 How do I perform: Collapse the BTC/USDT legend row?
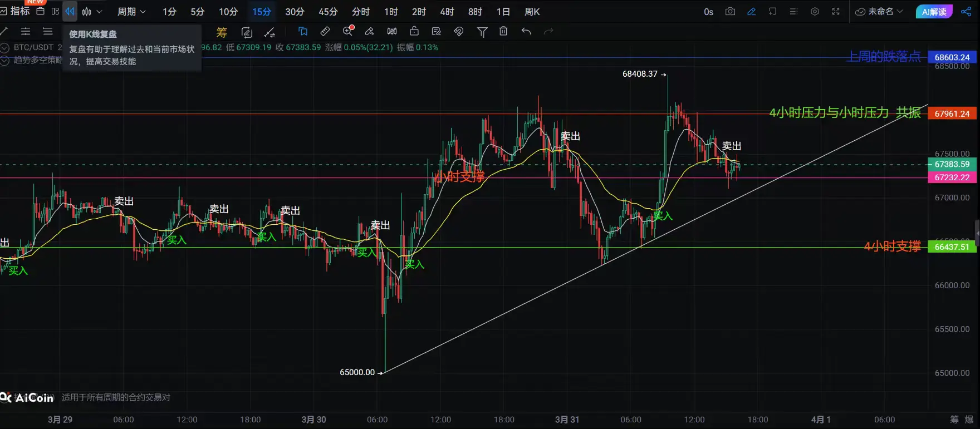coord(5,48)
